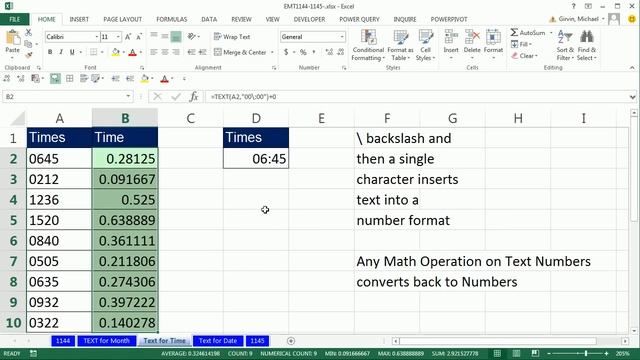This screenshot has width=640, height=360.
Task: Open Insert Function fx dialog
Action: click(x=194, y=97)
